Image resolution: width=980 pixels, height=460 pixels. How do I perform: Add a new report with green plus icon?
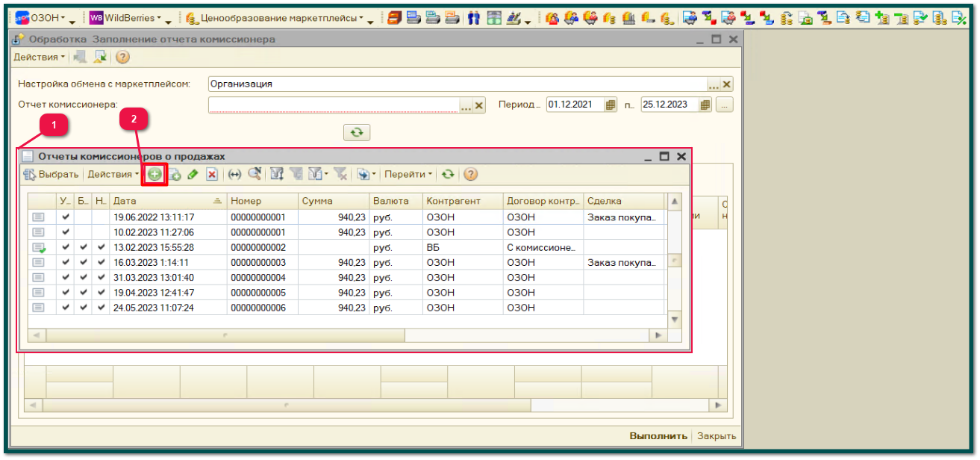155,174
